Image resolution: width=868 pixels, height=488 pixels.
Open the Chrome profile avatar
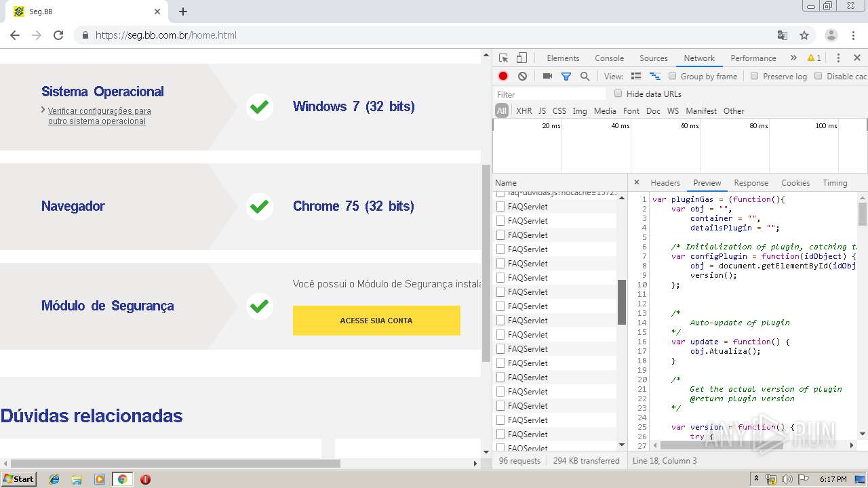point(831,35)
